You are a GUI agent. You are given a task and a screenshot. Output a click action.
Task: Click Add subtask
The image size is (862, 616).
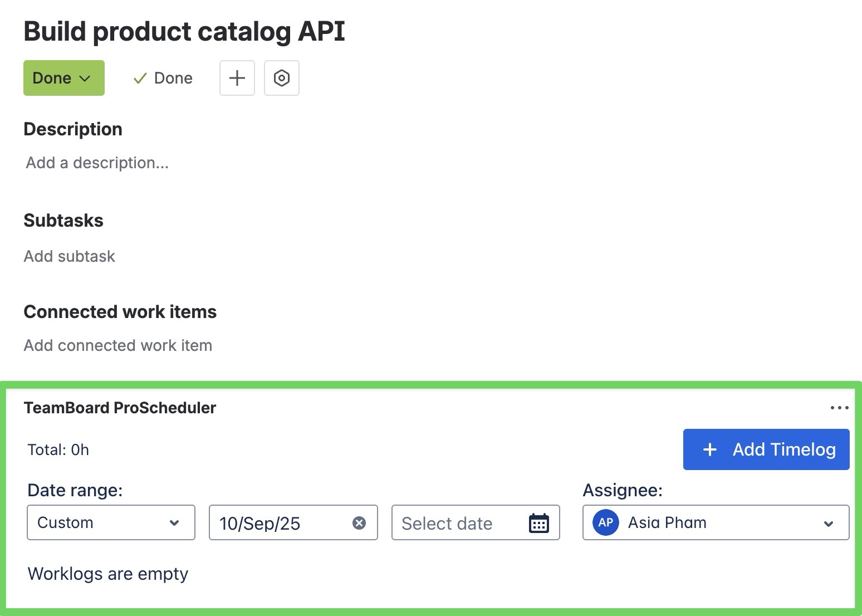click(x=70, y=256)
